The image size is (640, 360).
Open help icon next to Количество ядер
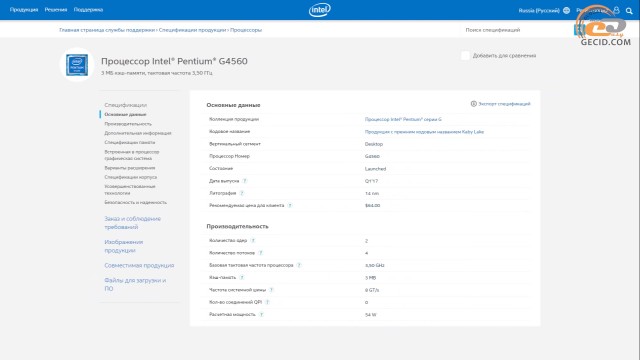click(253, 240)
